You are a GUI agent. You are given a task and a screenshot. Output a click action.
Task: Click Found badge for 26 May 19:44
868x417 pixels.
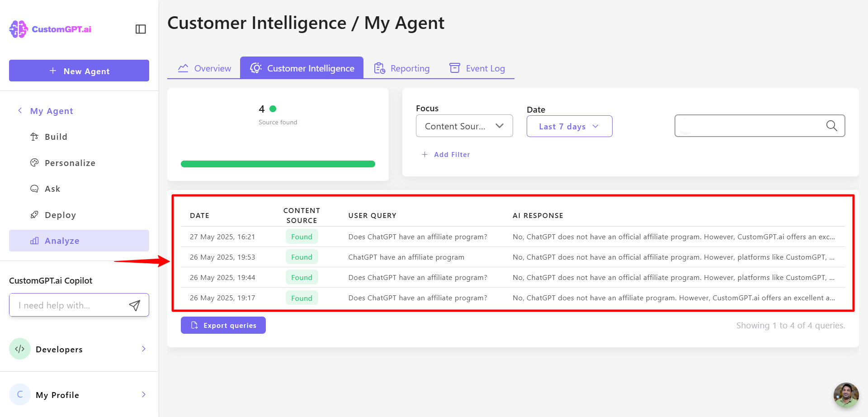302,277
